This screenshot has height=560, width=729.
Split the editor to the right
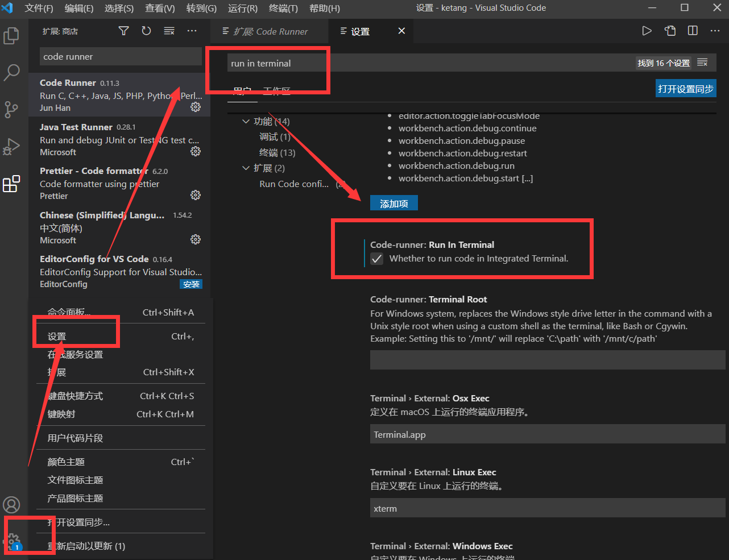coord(693,31)
